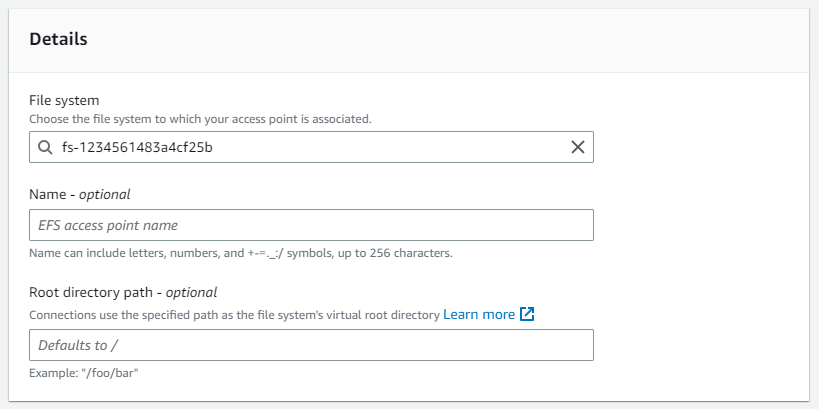Click the Details section heading

(58, 39)
